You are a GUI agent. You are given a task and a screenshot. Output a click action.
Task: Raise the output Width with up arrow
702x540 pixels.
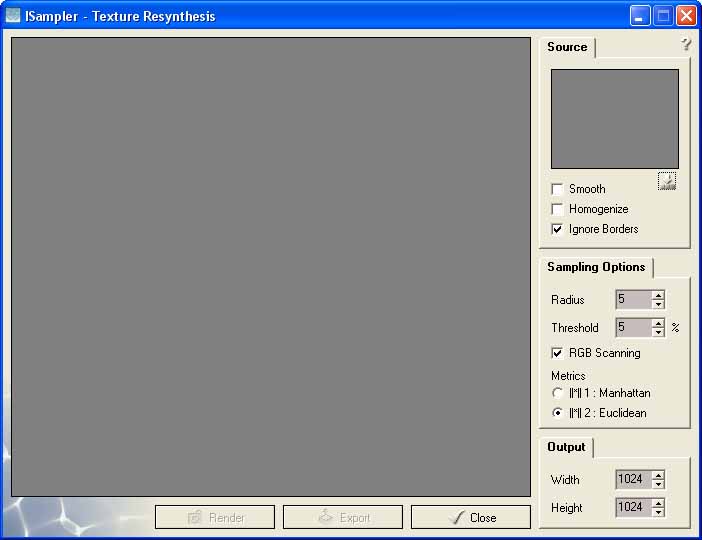(x=658, y=475)
